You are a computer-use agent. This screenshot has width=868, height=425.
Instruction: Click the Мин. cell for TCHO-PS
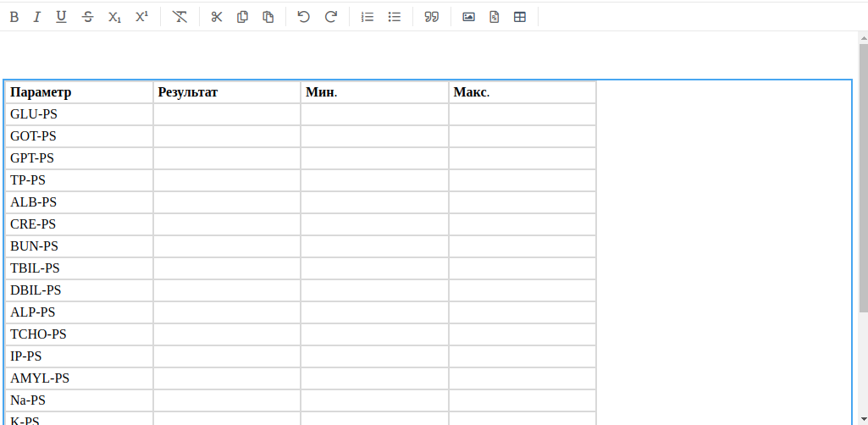coord(375,334)
